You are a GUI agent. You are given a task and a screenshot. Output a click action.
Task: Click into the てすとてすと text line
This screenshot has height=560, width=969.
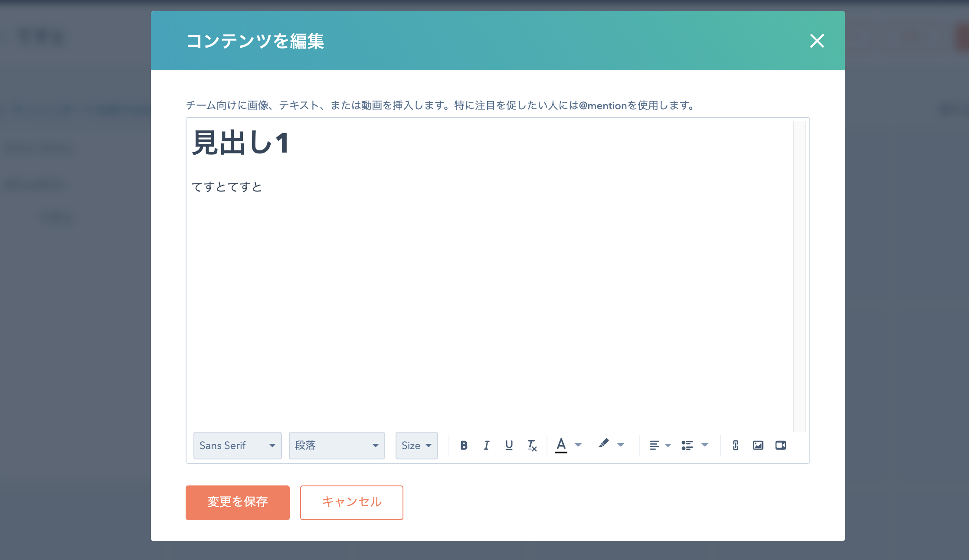(227, 187)
